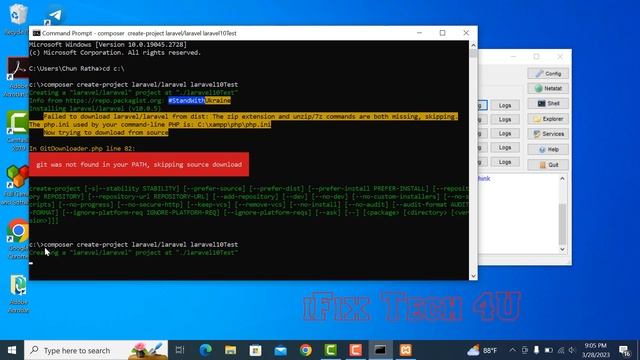Screen dimensions: 640x360
Task: Click the Command Prompt title bar icon
Action: coord(36,33)
